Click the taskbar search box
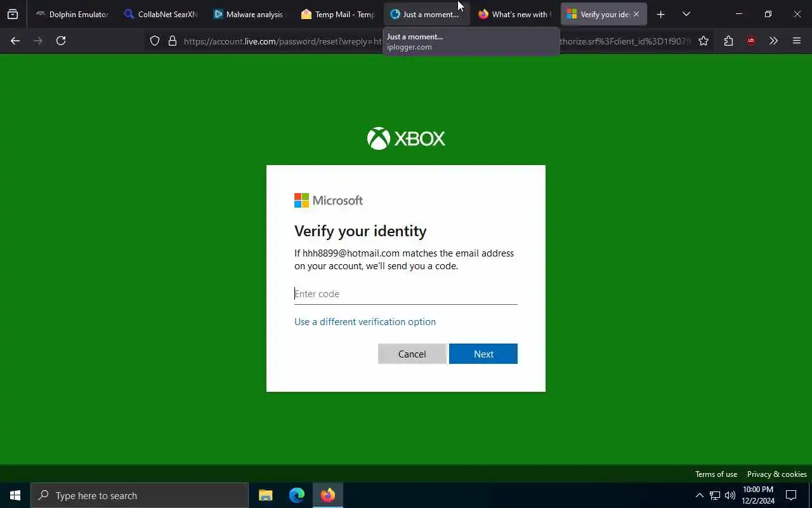This screenshot has width=812, height=508. coord(140,495)
